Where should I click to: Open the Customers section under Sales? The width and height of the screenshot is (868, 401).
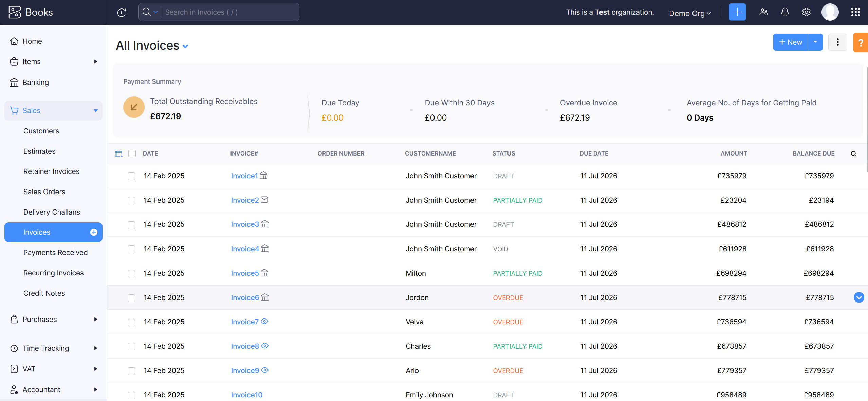[41, 131]
